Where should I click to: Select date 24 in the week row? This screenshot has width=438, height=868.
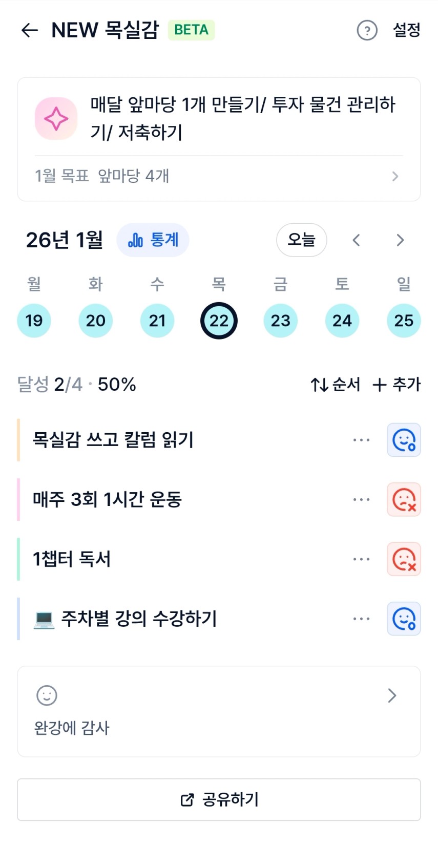342,321
